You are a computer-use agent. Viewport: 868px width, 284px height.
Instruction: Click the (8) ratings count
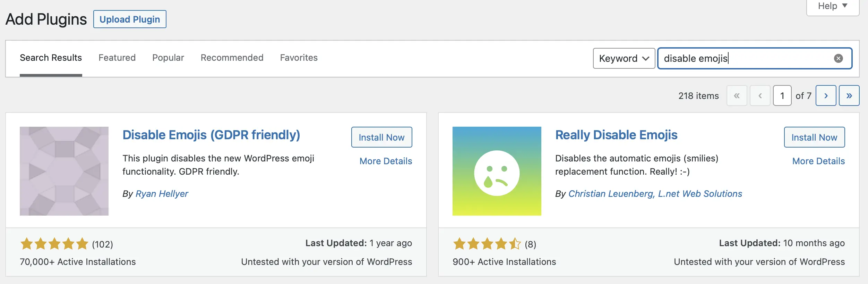point(530,244)
